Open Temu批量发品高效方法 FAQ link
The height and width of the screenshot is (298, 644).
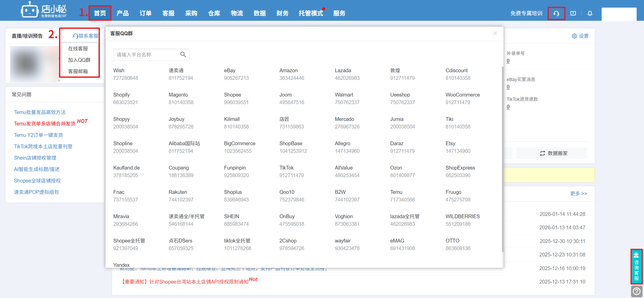[x=40, y=112]
